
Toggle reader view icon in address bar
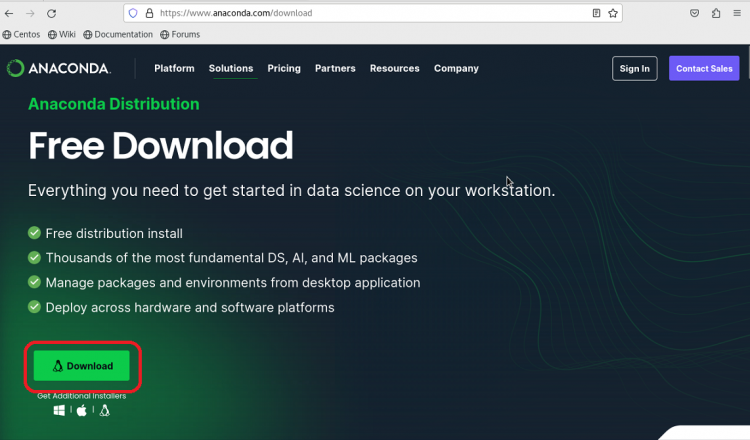click(596, 14)
